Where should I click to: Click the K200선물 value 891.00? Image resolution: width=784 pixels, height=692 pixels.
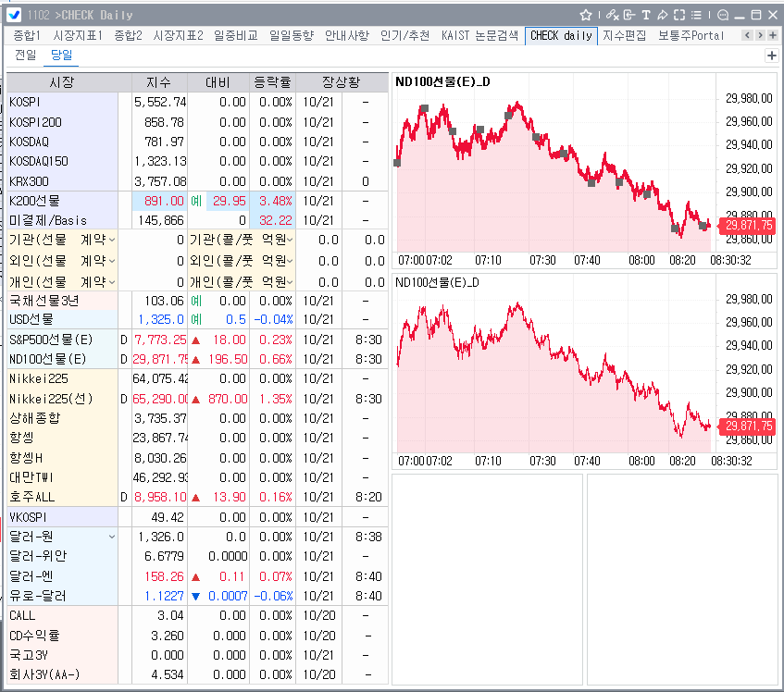pos(164,201)
